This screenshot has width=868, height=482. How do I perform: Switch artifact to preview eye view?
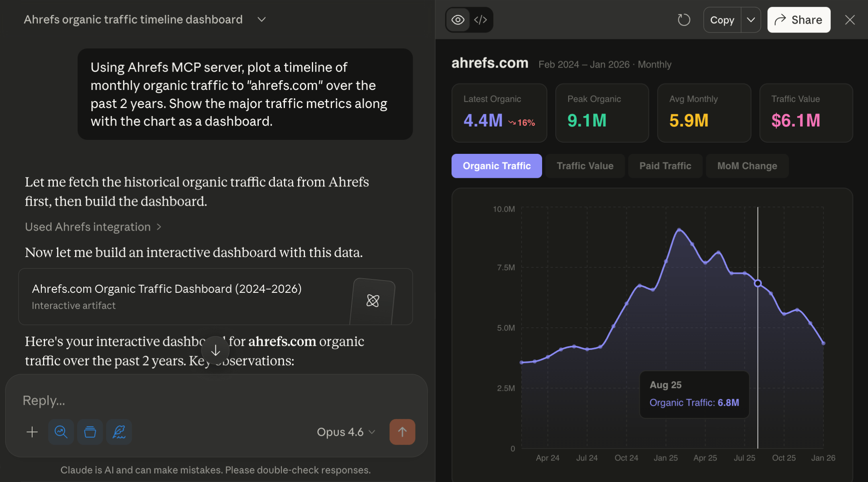point(458,20)
